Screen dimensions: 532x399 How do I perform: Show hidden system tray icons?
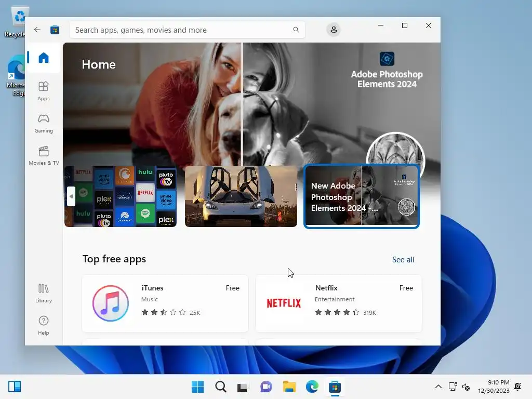click(x=438, y=387)
